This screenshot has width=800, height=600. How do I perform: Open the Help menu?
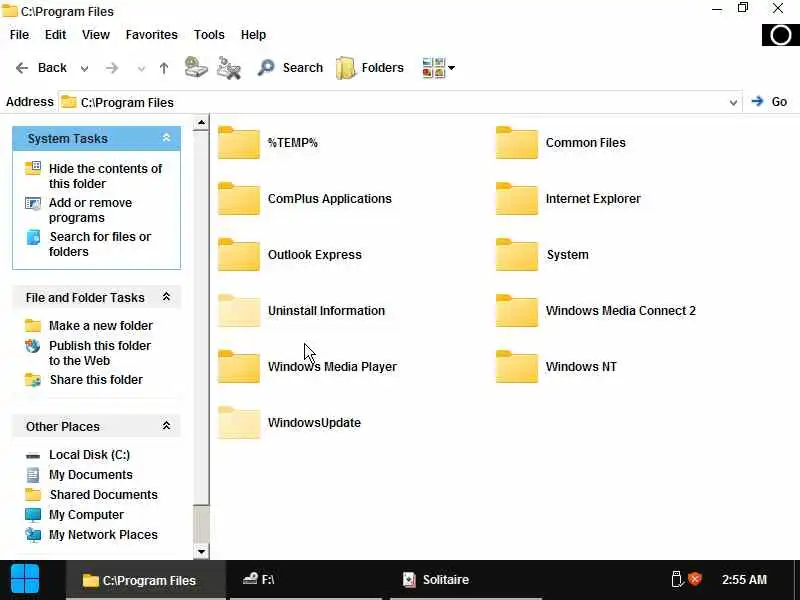(x=254, y=35)
